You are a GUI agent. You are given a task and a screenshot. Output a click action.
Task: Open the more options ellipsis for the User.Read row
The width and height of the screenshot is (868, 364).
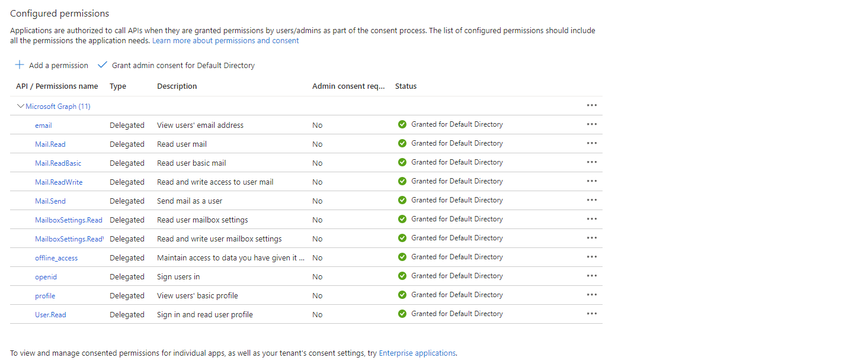(591, 314)
